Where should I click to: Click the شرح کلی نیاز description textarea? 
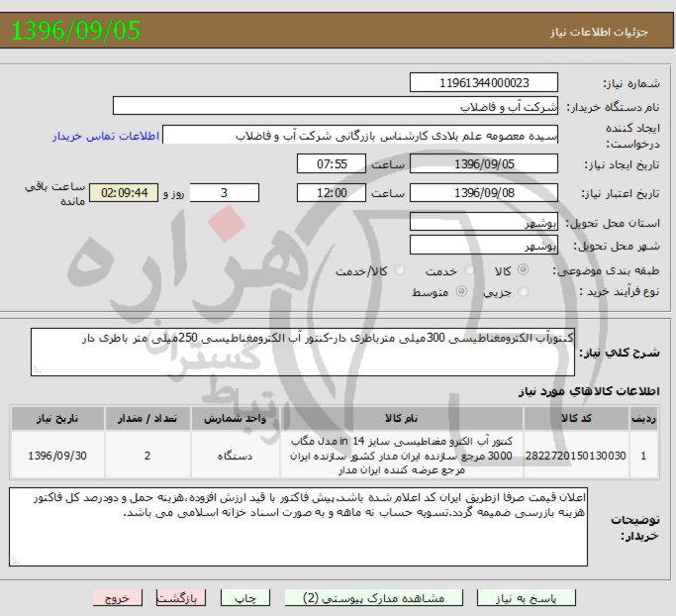(x=303, y=352)
